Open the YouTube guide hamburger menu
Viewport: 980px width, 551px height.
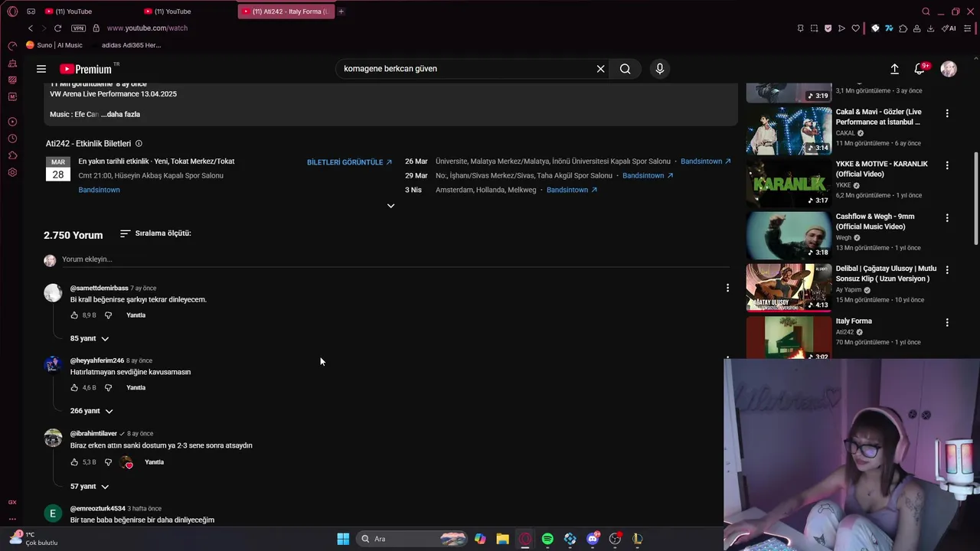pos(41,69)
